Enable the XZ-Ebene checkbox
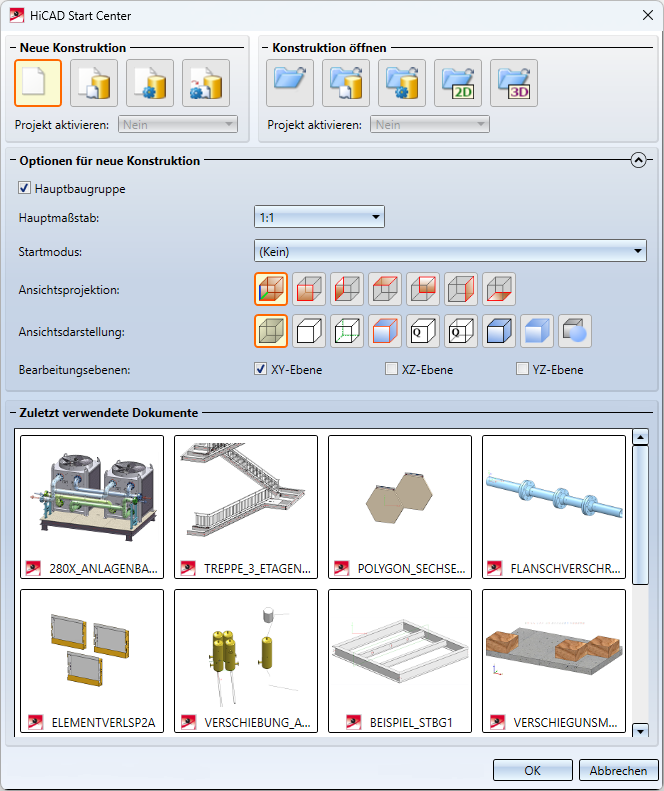 392,370
